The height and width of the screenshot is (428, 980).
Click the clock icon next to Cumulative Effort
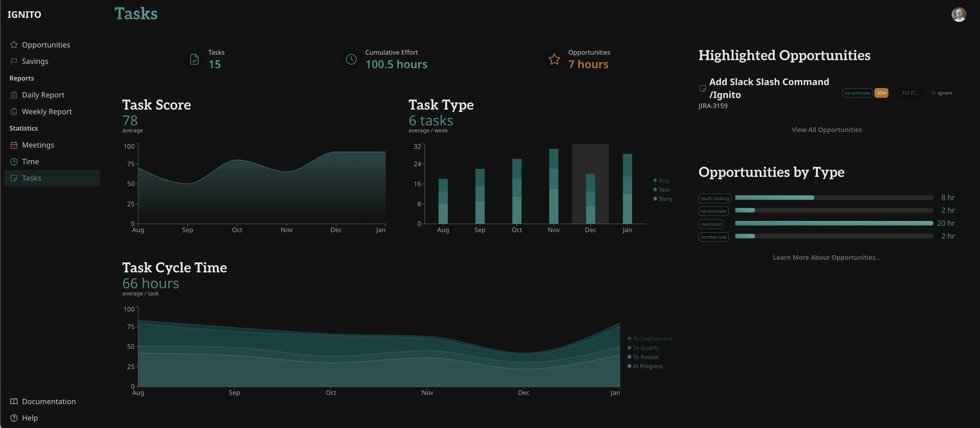(351, 59)
